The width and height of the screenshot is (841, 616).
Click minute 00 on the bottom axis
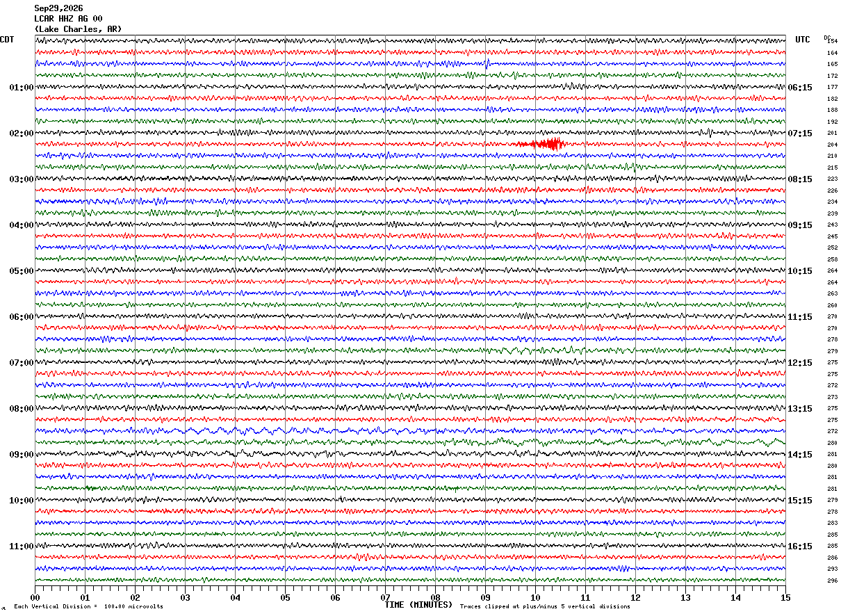[x=35, y=597]
